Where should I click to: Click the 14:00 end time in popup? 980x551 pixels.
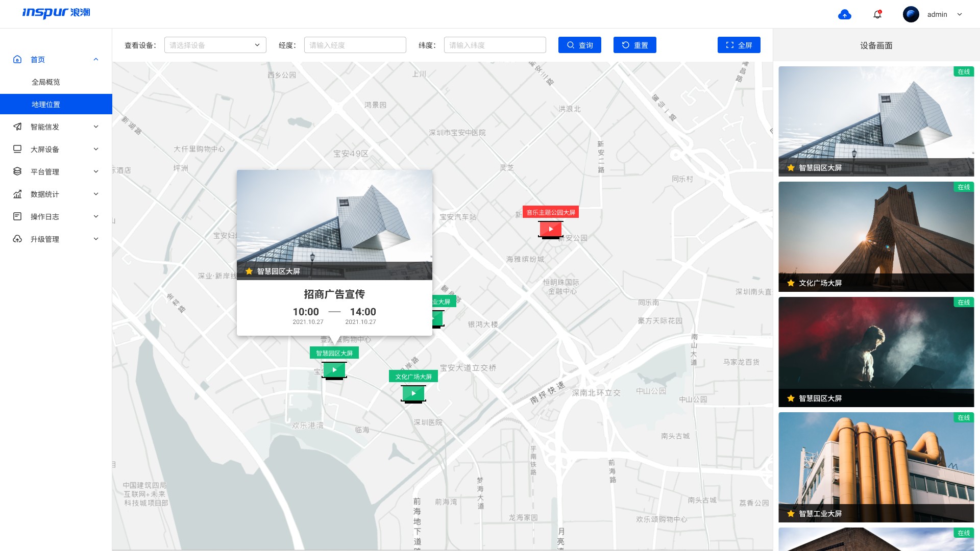[363, 312]
